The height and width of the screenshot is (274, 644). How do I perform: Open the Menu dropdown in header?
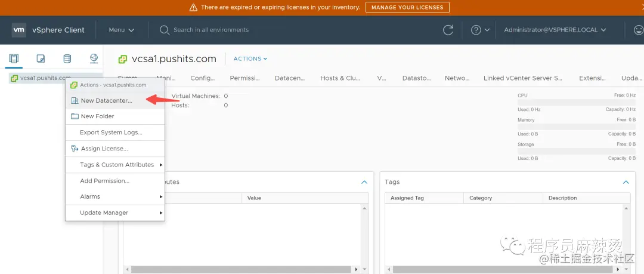click(x=122, y=30)
